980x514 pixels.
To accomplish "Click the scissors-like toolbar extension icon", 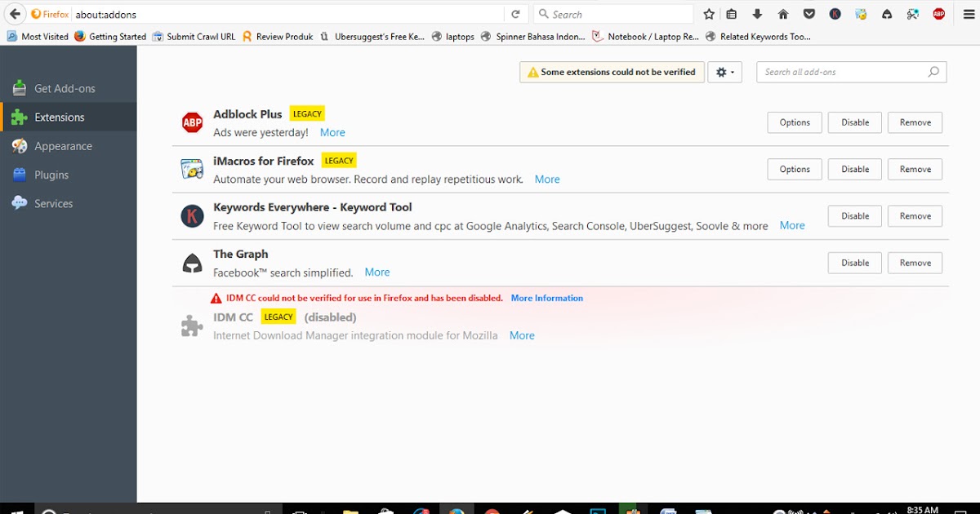I will 913,14.
